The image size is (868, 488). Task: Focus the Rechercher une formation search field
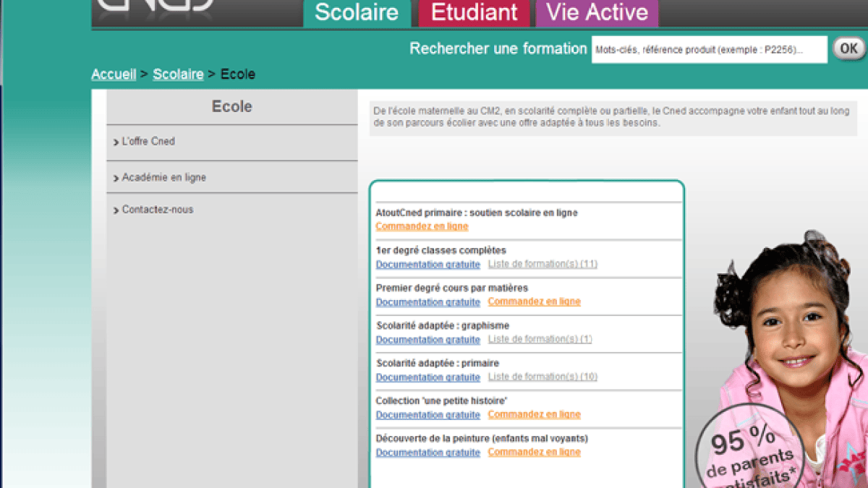[709, 50]
